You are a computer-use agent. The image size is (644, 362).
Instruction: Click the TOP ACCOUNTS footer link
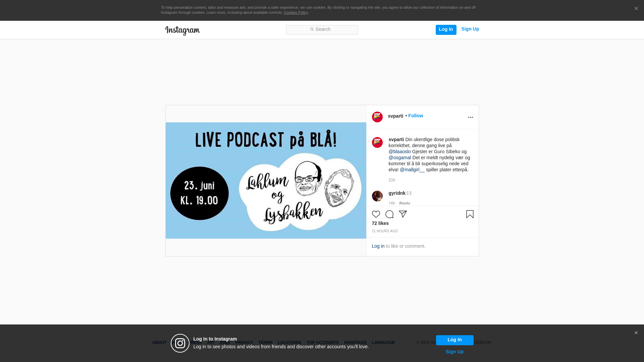322,343
